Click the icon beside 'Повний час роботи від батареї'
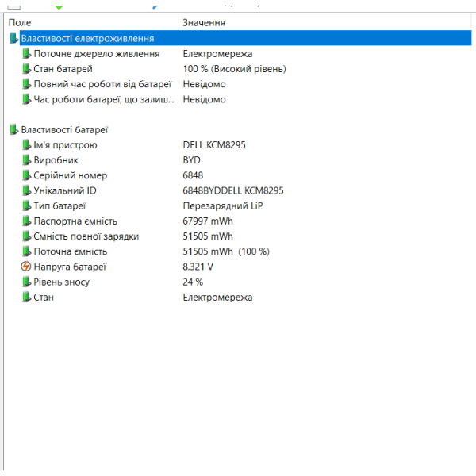This screenshot has width=476, height=476. 26,84
